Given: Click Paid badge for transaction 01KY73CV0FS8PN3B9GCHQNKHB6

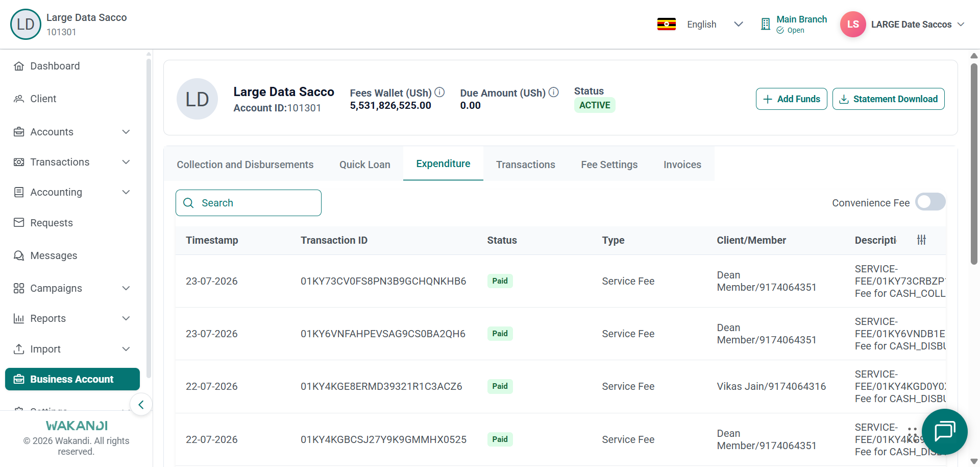Looking at the screenshot, I should [x=500, y=281].
